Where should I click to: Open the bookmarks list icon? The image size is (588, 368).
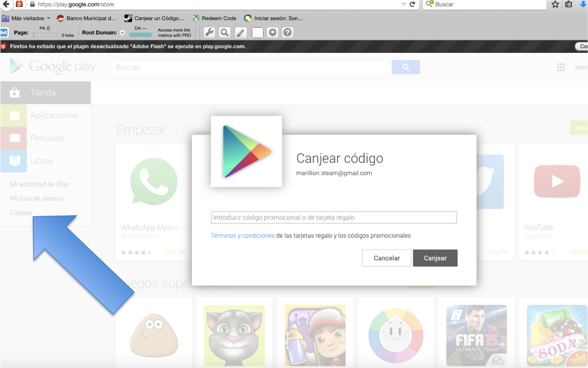click(569, 4)
